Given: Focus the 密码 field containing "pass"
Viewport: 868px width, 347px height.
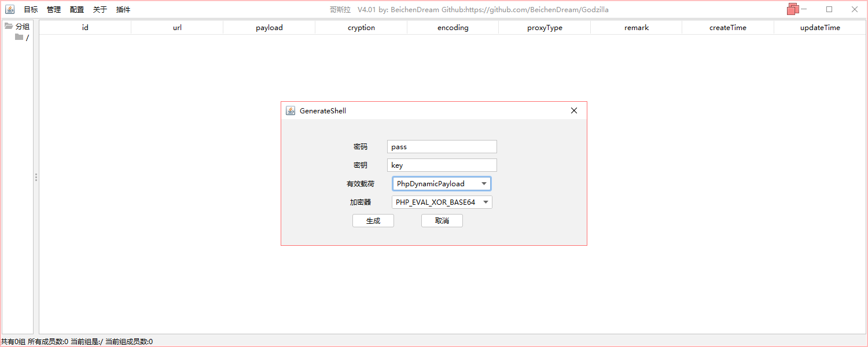Looking at the screenshot, I should click(442, 147).
